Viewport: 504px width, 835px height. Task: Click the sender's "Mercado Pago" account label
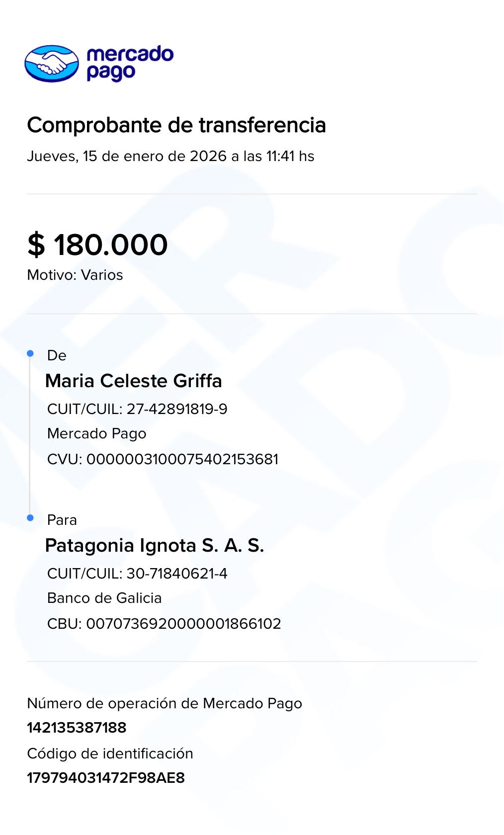tap(96, 433)
